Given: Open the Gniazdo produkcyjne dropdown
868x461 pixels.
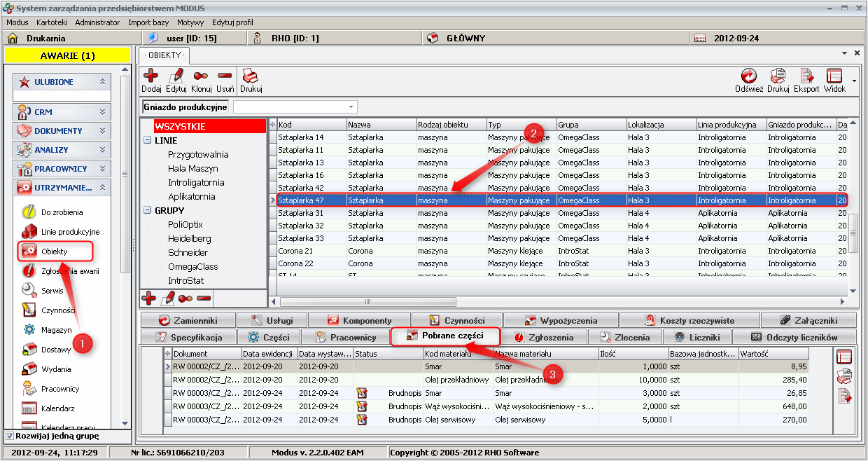Looking at the screenshot, I should click(x=351, y=106).
